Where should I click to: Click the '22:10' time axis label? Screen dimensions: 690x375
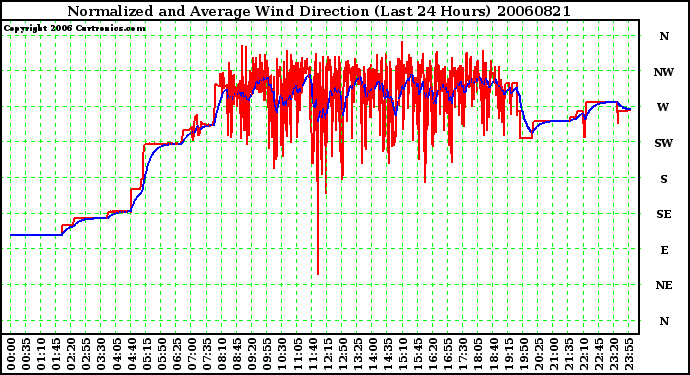point(584,354)
